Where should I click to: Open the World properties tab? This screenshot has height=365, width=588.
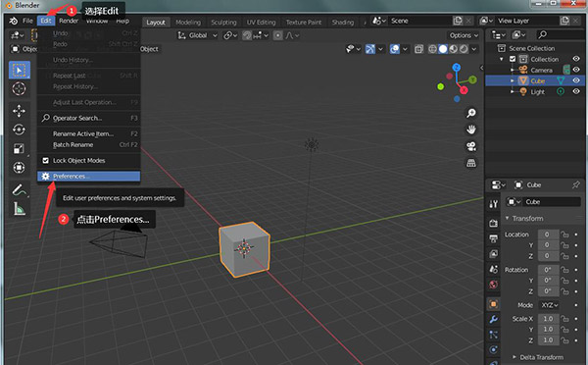(494, 285)
